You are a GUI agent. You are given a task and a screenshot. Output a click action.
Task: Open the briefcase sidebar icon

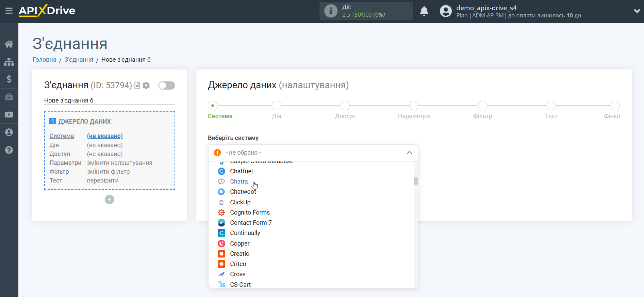point(9,97)
